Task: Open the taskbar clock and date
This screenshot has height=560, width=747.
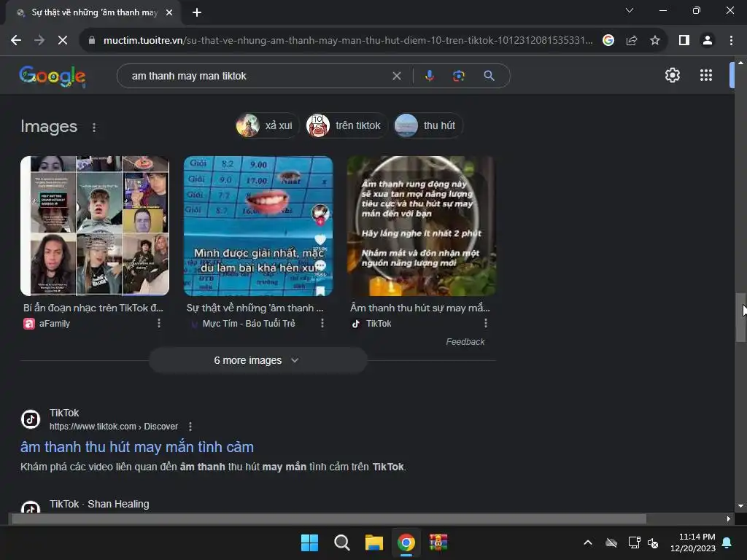Action: tap(693, 542)
